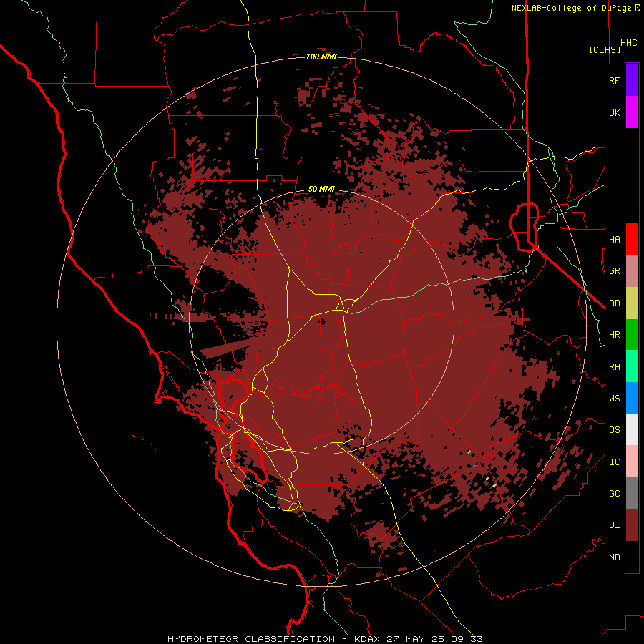Click the BI brown legend swatch
This screenshot has height=644, width=644.
coord(632,525)
